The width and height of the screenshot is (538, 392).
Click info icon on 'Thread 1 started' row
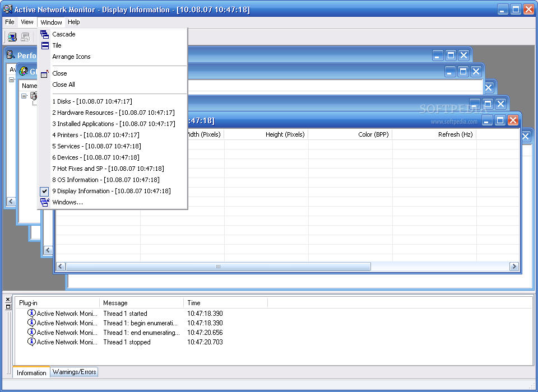tap(31, 313)
